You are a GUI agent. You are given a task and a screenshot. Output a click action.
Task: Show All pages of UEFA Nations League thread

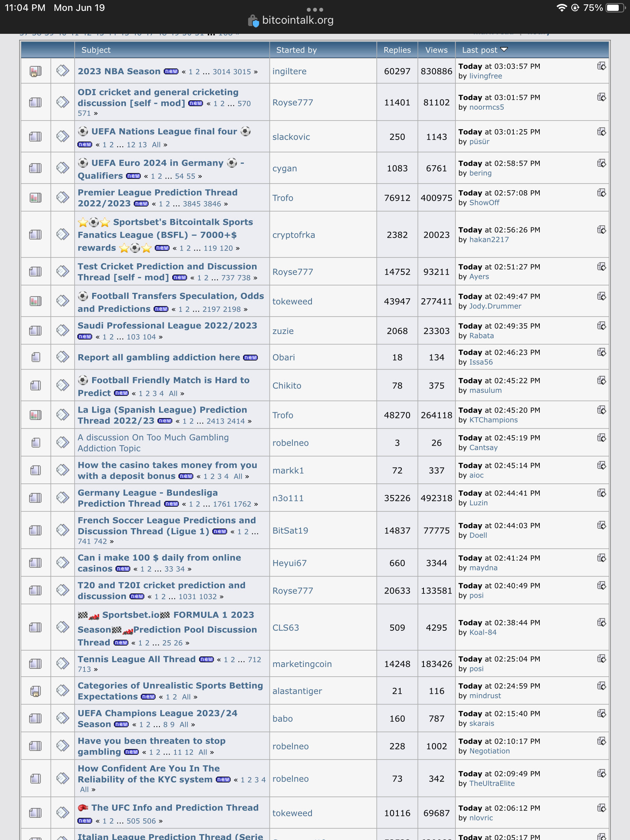[156, 145]
